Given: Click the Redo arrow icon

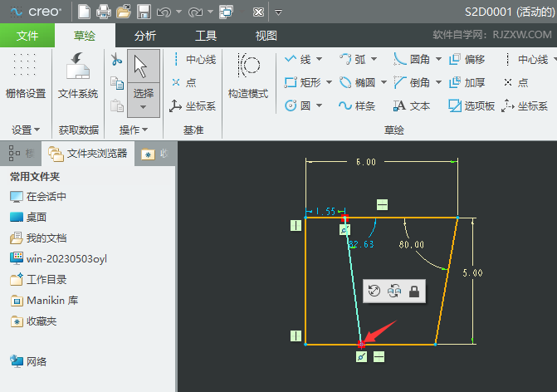Looking at the screenshot, I should (x=195, y=12).
